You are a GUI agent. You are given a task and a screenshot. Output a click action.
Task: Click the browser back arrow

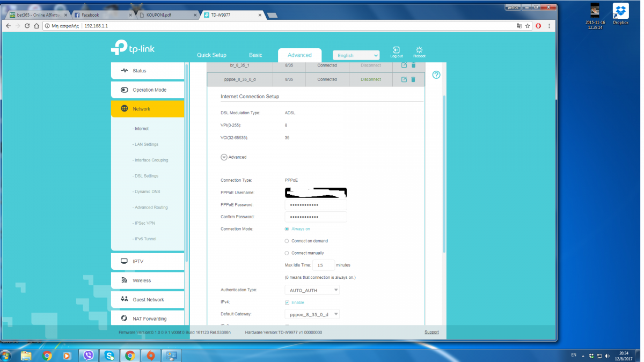pyautogui.click(x=9, y=25)
